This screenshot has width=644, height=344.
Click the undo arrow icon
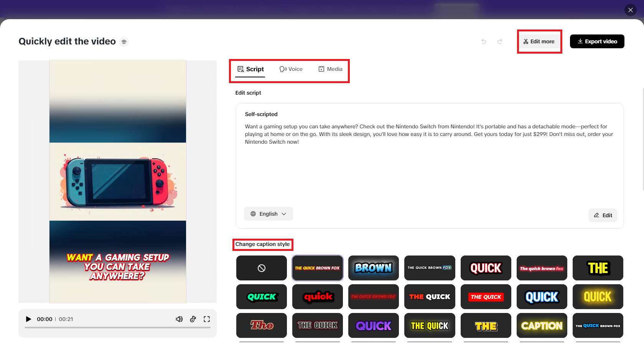[484, 41]
